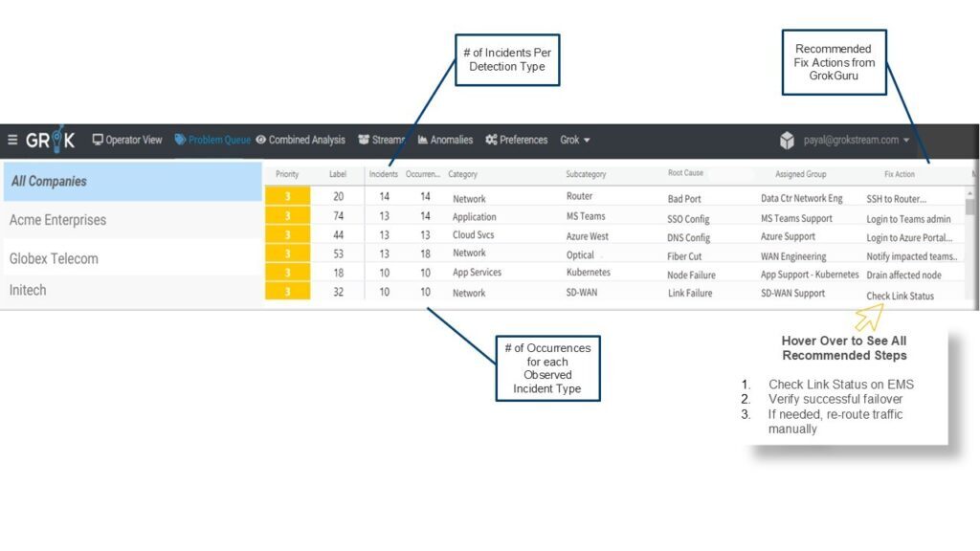This screenshot has height=551, width=980.
Task: Switch to Problem Queue tab
Action: point(212,140)
